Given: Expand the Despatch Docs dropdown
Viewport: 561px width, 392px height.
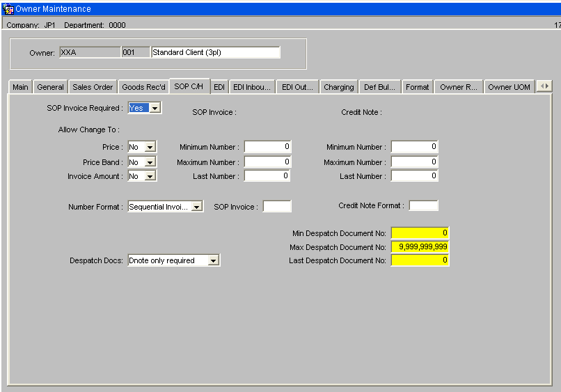Looking at the screenshot, I should click(213, 260).
